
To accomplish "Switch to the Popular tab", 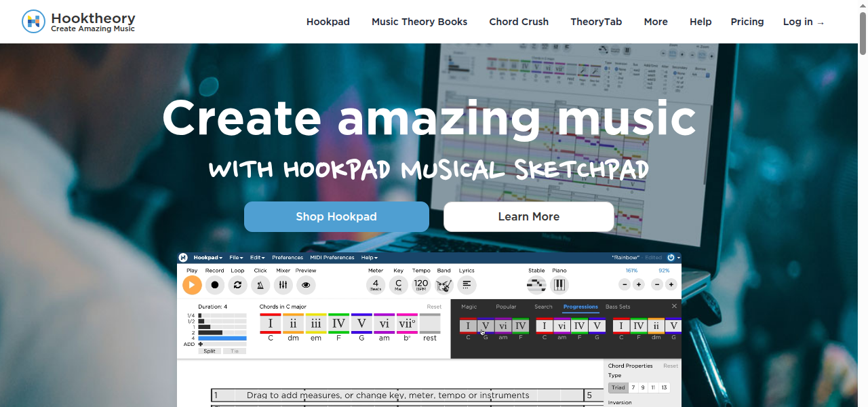I will click(x=506, y=307).
